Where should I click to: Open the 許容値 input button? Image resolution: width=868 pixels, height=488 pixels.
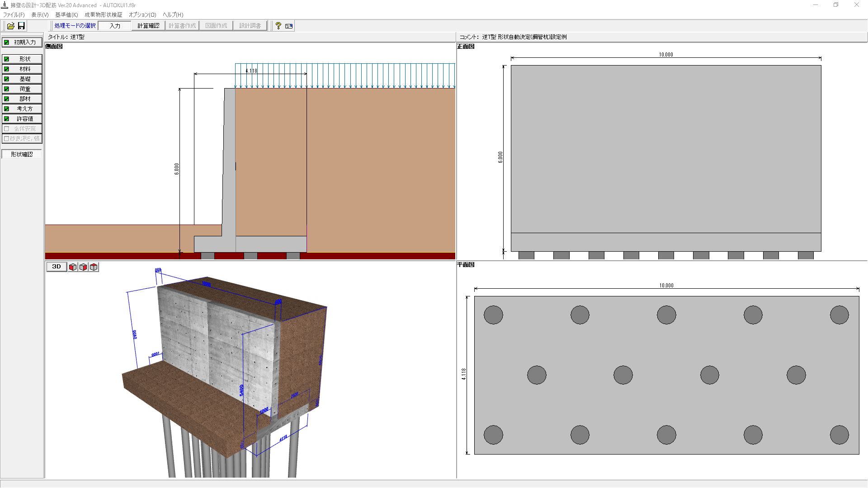tap(22, 119)
